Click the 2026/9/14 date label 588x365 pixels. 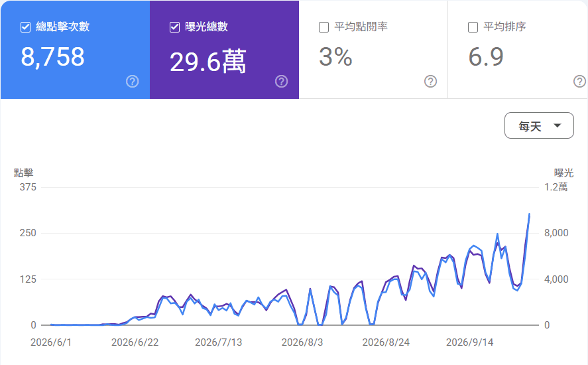pos(469,342)
